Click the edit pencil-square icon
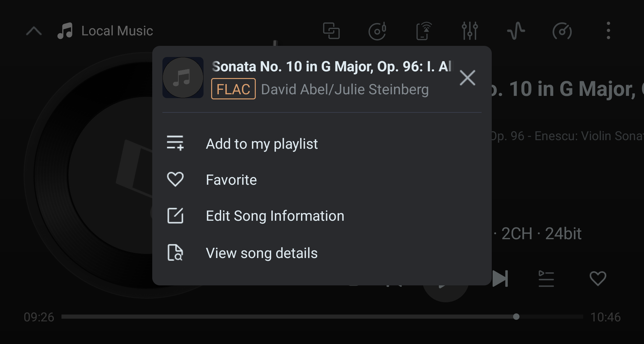 pos(175,216)
